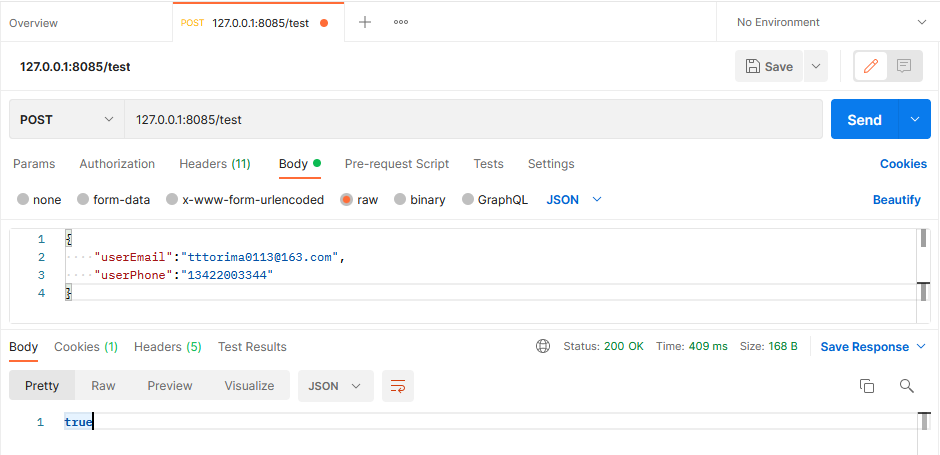Select the none body type radio
Viewport: 940px width, 455px height.
[23, 200]
